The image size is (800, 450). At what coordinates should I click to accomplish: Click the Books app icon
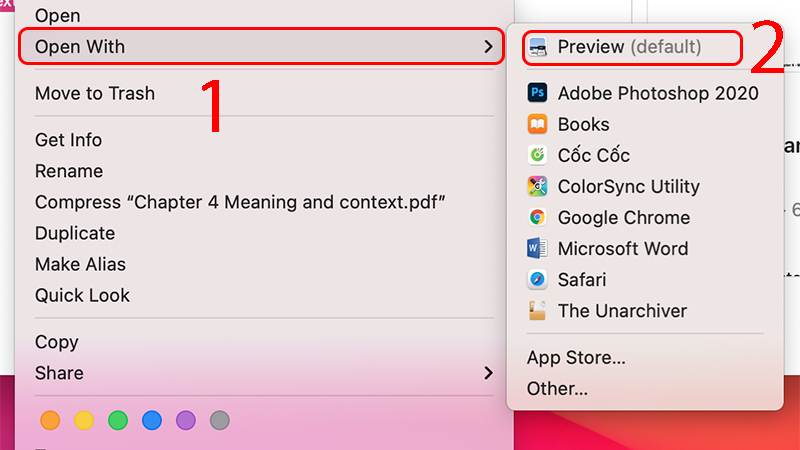tap(538, 124)
